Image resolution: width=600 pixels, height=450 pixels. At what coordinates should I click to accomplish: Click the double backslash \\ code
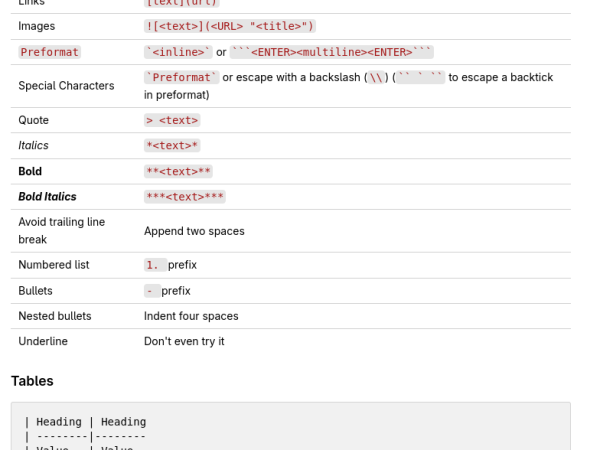(376, 77)
